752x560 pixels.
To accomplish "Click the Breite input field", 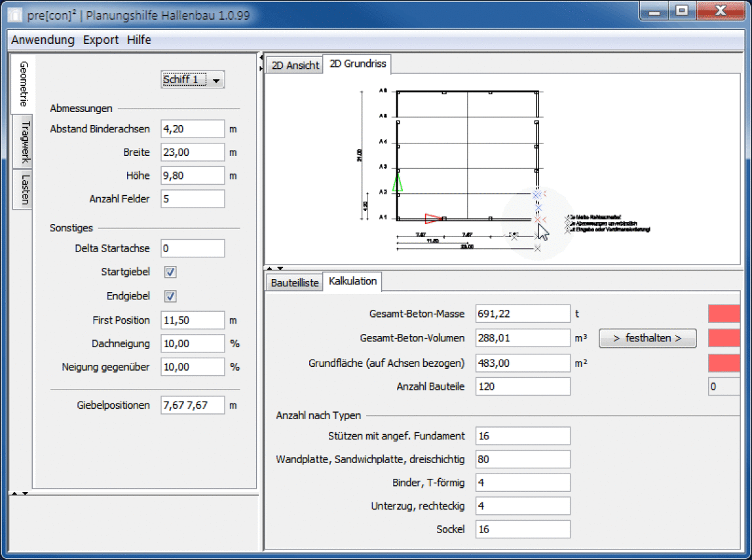I will (193, 153).
